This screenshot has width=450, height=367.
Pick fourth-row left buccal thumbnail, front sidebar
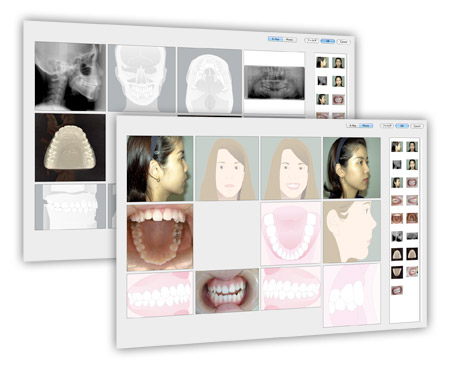397,200
